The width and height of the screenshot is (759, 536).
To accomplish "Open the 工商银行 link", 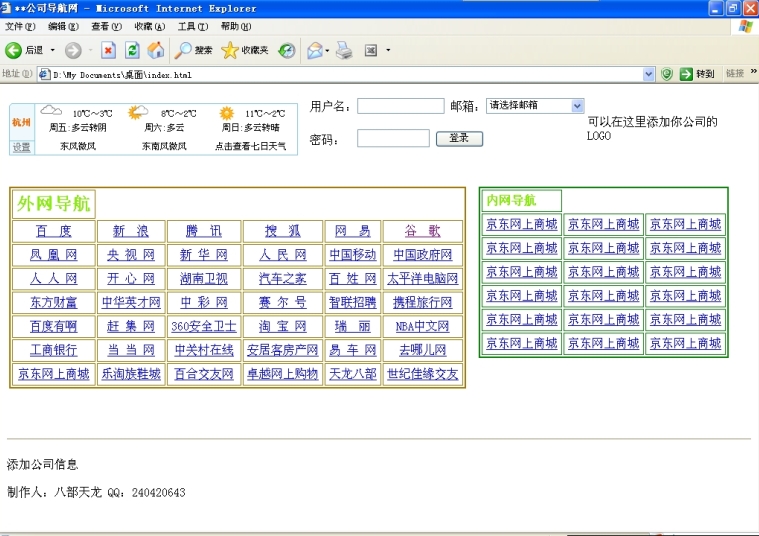I will pyautogui.click(x=53, y=350).
